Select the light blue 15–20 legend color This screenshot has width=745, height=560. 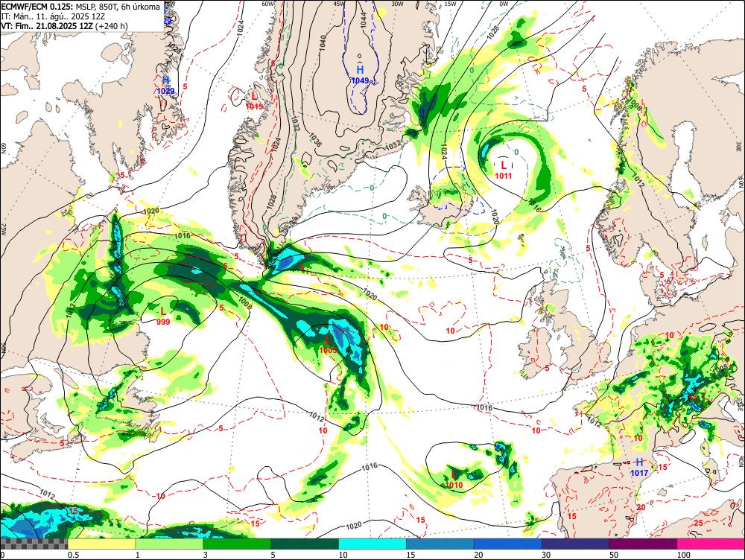(440, 544)
